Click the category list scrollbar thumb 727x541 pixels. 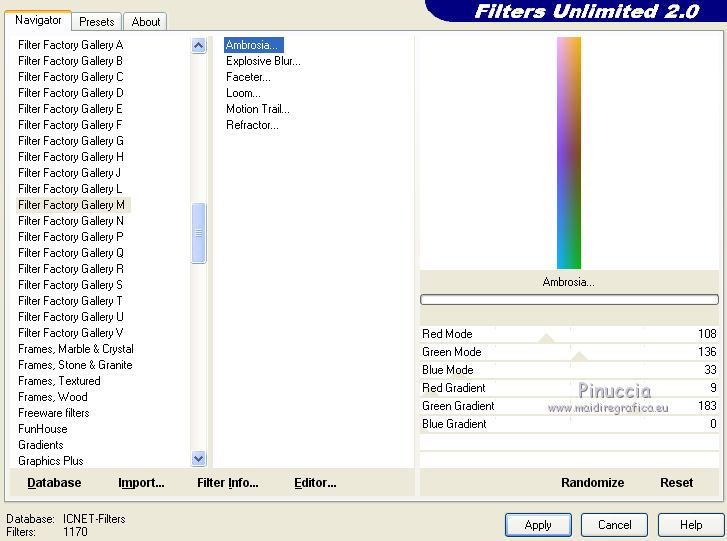coord(198,233)
